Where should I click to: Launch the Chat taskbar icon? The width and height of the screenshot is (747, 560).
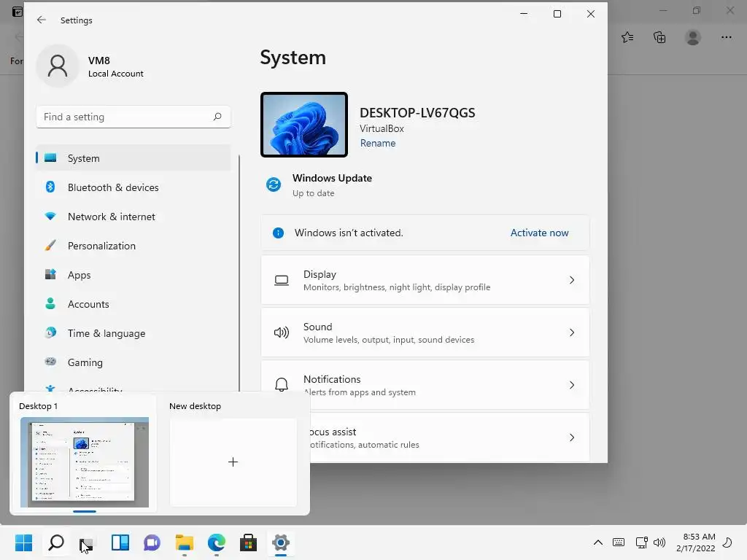pos(152,542)
